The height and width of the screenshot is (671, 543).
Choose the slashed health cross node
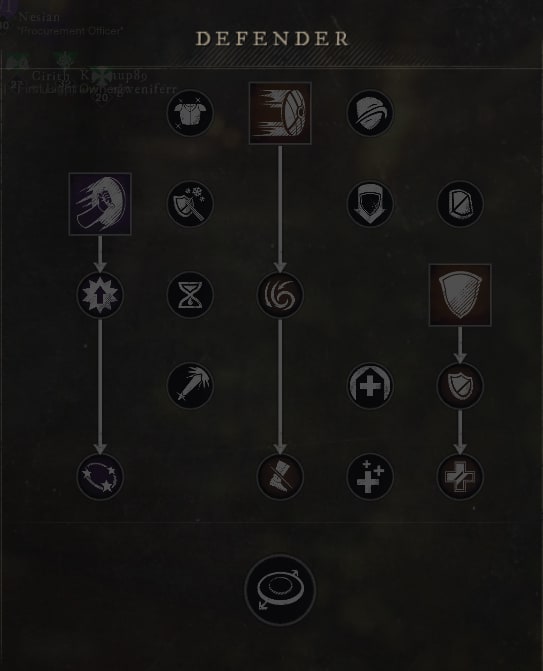pos(460,477)
